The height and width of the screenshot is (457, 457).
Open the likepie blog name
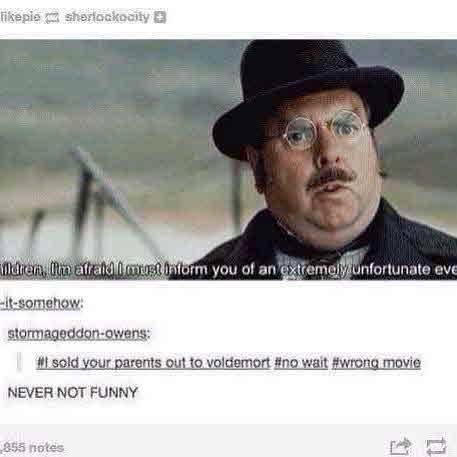(x=21, y=17)
